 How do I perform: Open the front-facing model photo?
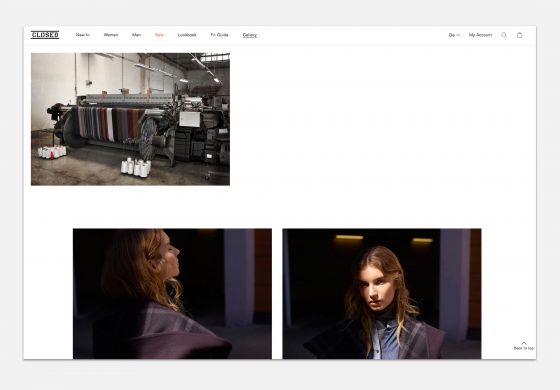click(382, 294)
